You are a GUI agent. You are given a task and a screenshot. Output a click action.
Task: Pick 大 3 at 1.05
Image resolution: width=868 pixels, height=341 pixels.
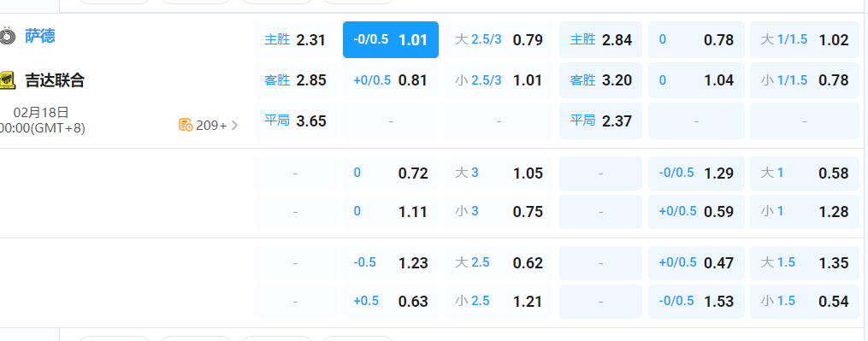499,173
